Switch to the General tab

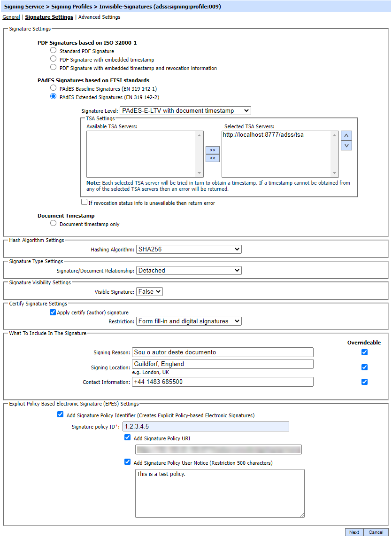click(11, 17)
